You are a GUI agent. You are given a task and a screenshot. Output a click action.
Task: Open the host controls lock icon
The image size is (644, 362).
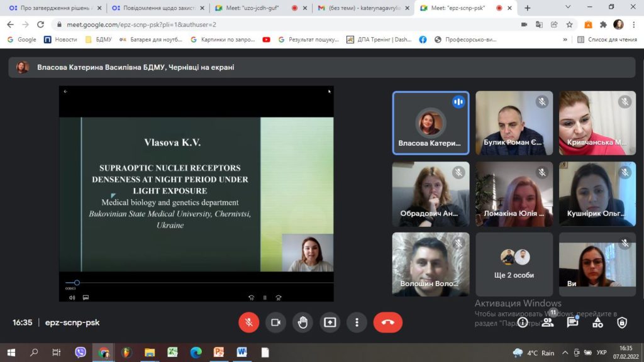[622, 322]
